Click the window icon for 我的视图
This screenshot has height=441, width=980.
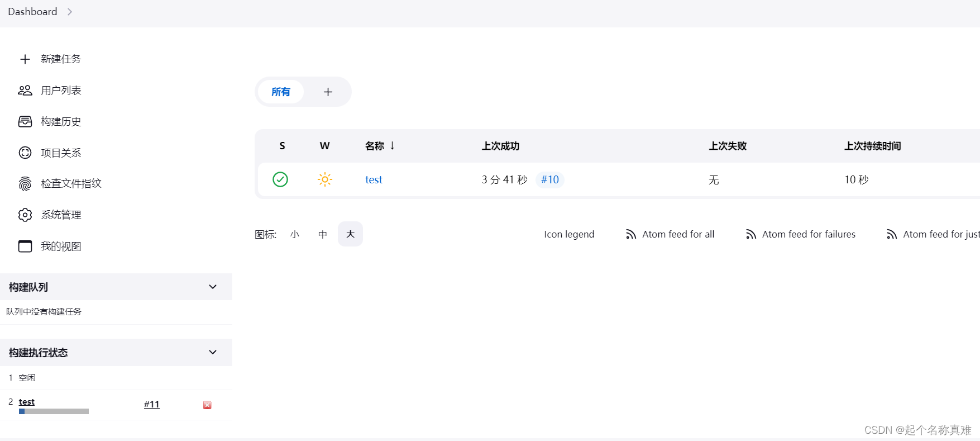coord(25,246)
